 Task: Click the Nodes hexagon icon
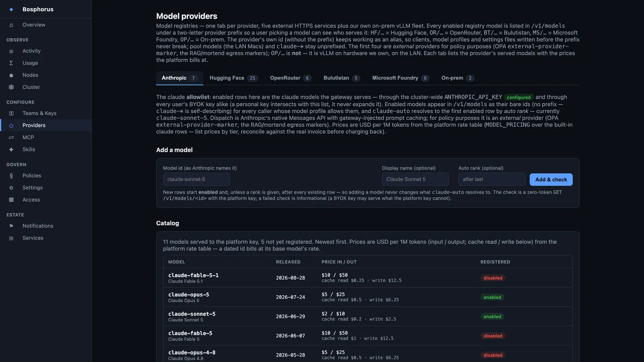pos(11,75)
